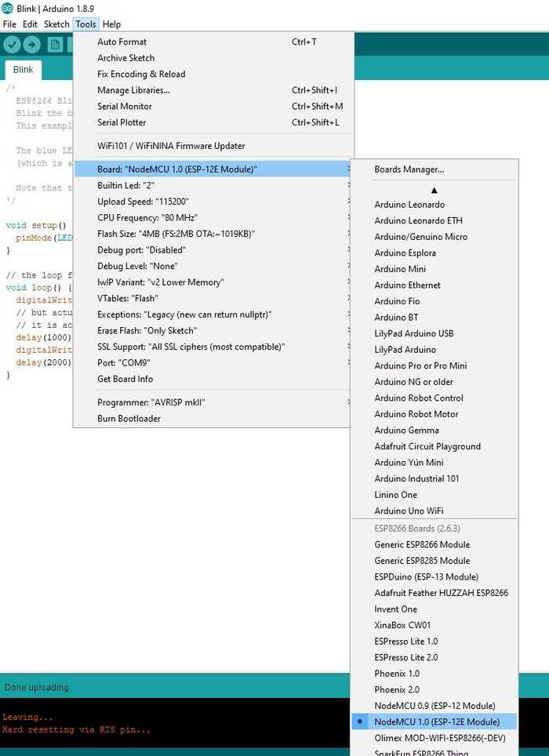Select Arduino Industrial 101 board

[434, 478]
